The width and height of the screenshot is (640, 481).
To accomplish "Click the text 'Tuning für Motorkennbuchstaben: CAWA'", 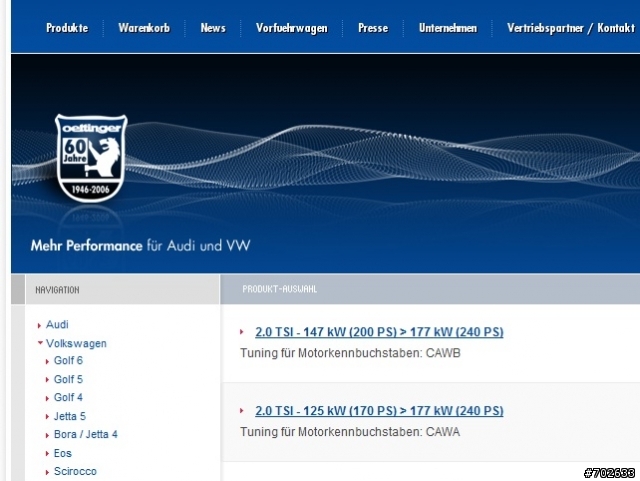I will [350, 432].
